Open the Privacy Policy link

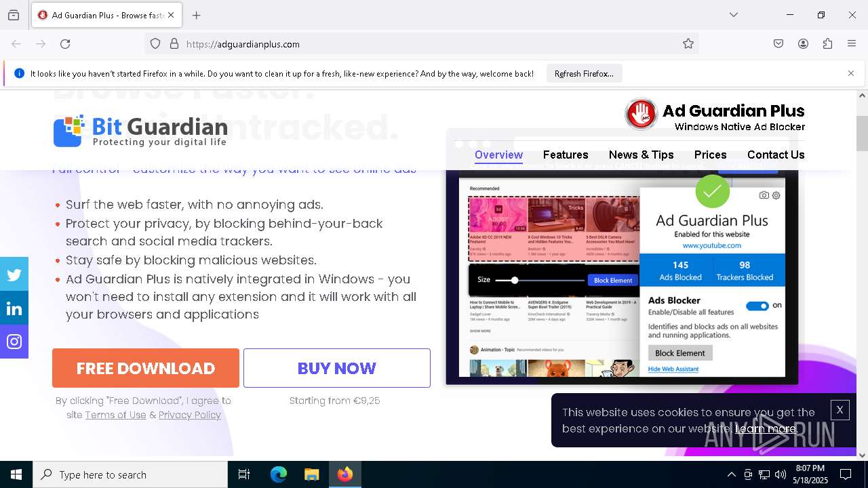(190, 415)
